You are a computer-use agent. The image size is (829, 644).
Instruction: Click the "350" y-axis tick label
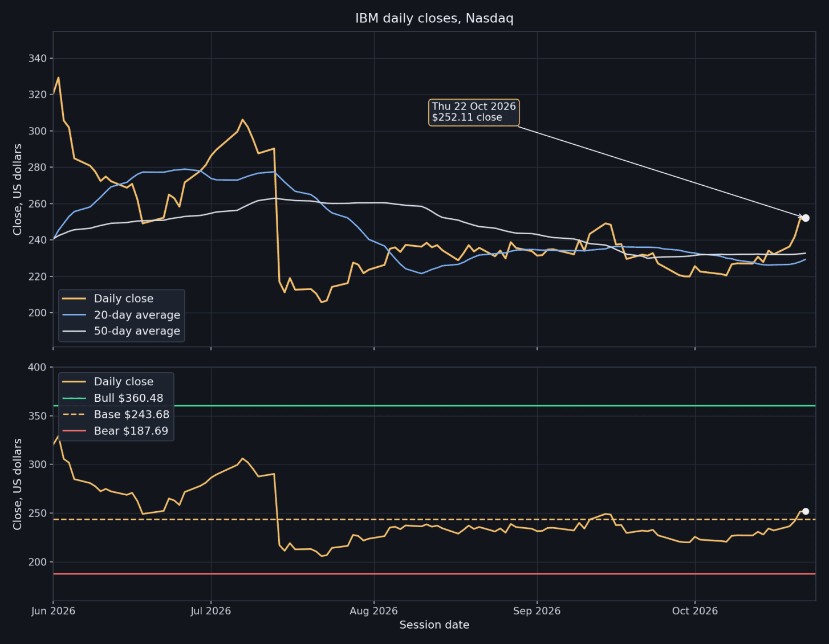[37, 416]
